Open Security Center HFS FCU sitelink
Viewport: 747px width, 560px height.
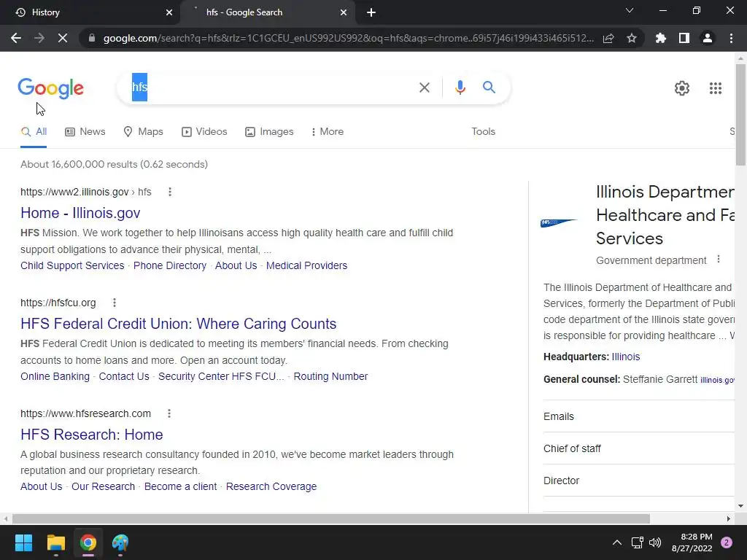pyautogui.click(x=221, y=376)
